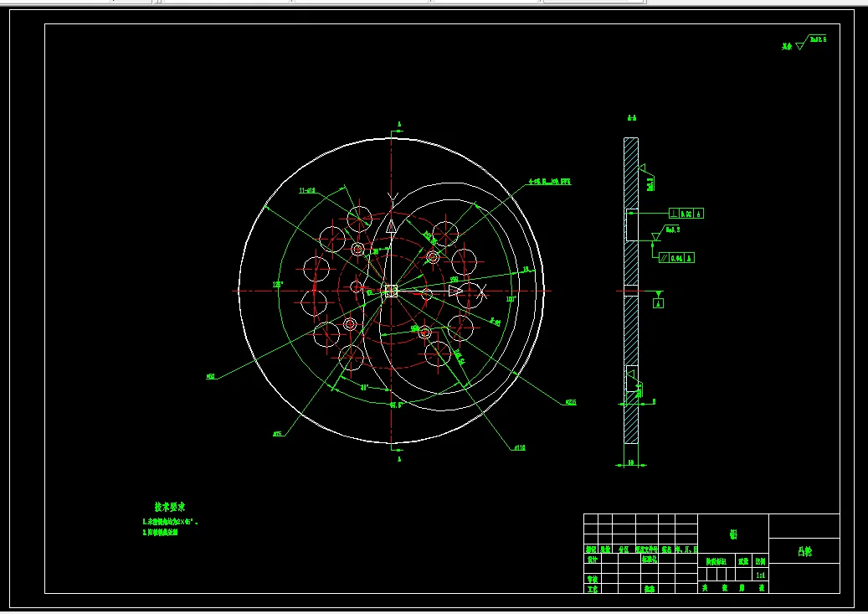Viewport: 868px width, 614px height.
Task: Click the ø50 diameter dimension label
Action: point(211,376)
